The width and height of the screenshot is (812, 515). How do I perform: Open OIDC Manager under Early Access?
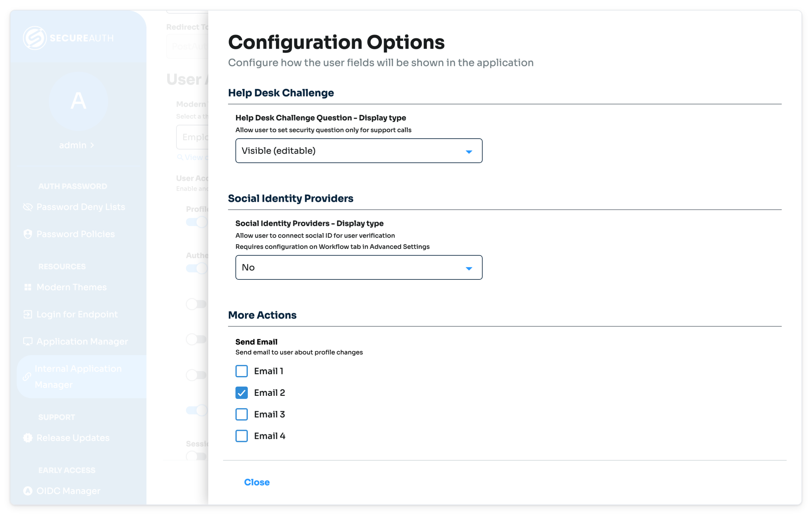coord(62,491)
